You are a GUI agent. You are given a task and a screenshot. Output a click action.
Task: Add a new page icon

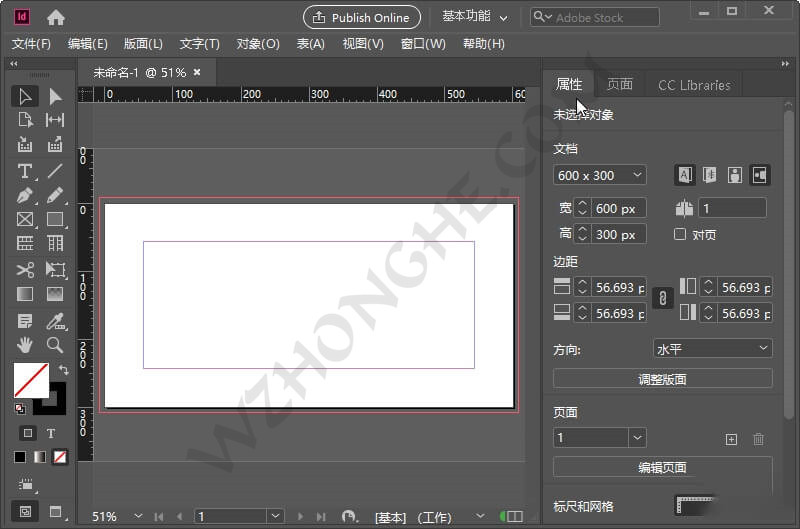pos(731,439)
